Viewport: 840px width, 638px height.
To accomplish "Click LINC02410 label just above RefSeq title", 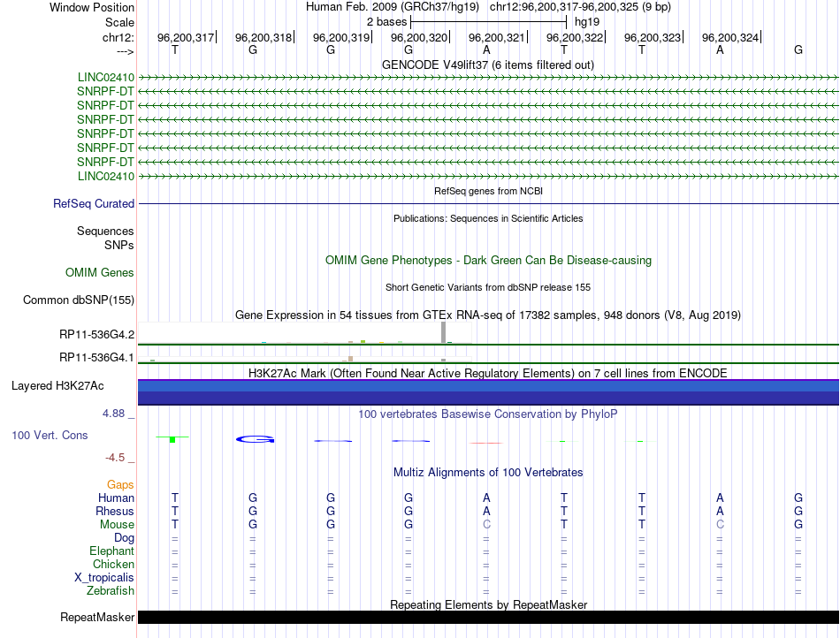I will [106, 176].
